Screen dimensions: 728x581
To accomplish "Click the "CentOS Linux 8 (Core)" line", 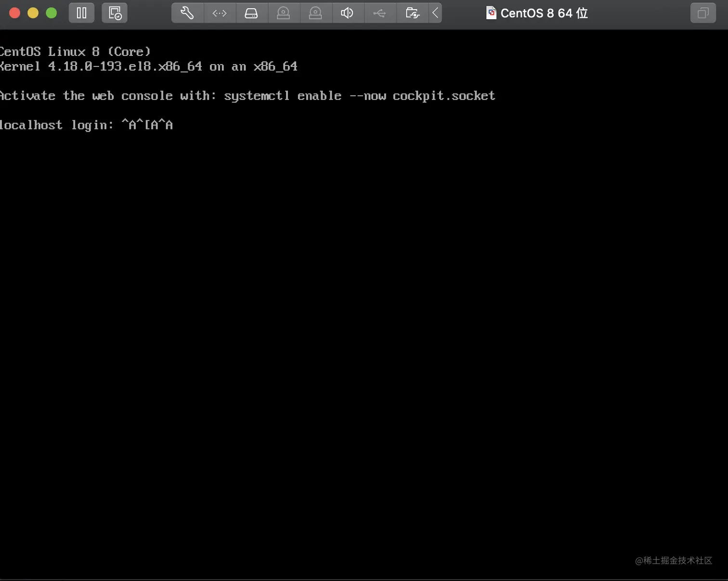I will point(75,52).
